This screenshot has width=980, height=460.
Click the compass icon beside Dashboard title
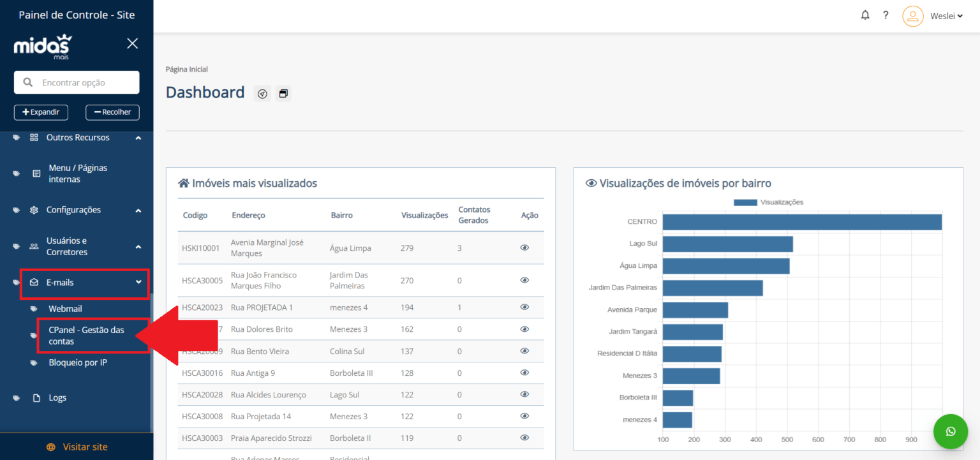(262, 94)
